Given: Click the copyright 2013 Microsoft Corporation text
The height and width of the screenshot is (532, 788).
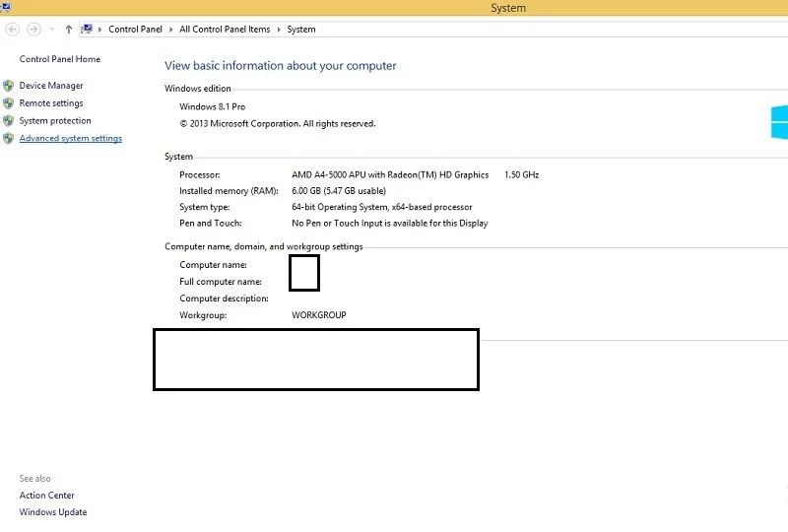Looking at the screenshot, I should tap(278, 124).
